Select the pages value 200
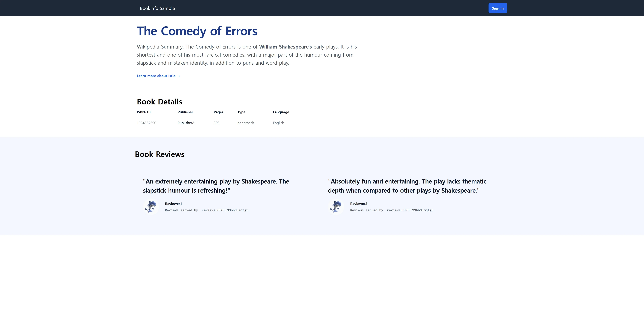The width and height of the screenshot is (644, 320). (x=217, y=123)
